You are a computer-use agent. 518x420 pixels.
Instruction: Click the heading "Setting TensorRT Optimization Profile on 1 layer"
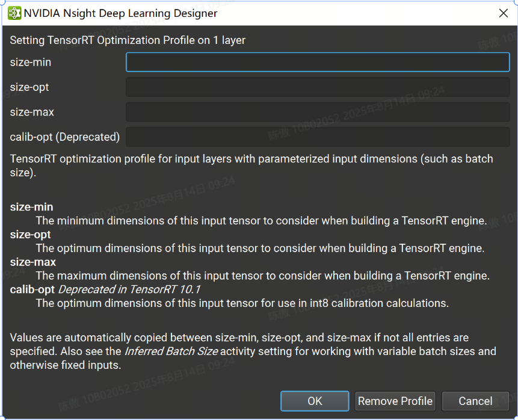[128, 40]
